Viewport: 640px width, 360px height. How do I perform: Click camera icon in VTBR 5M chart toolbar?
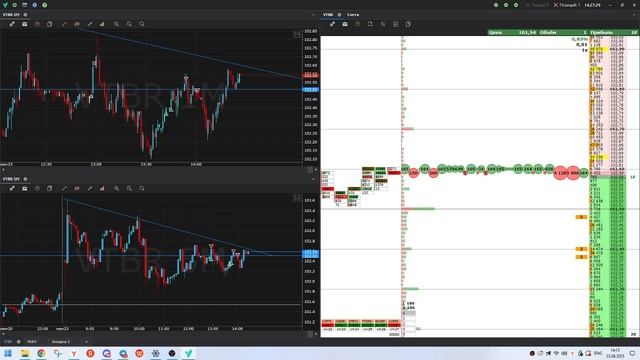[24, 189]
